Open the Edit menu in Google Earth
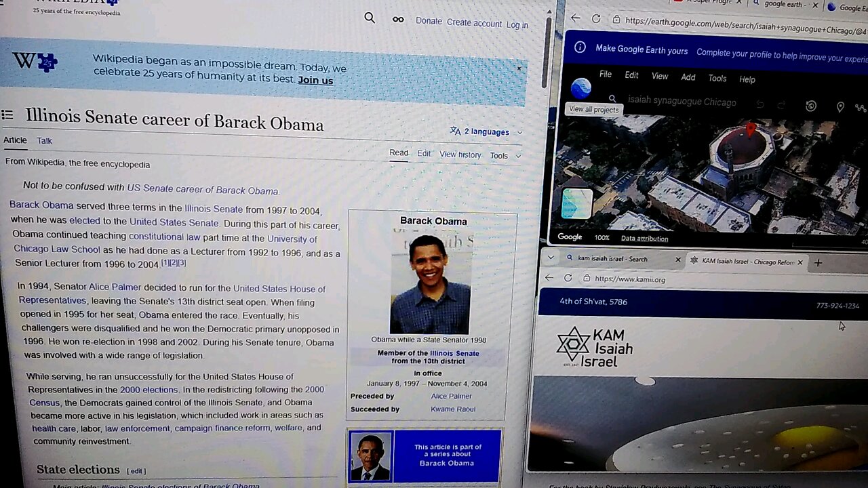 (631, 75)
